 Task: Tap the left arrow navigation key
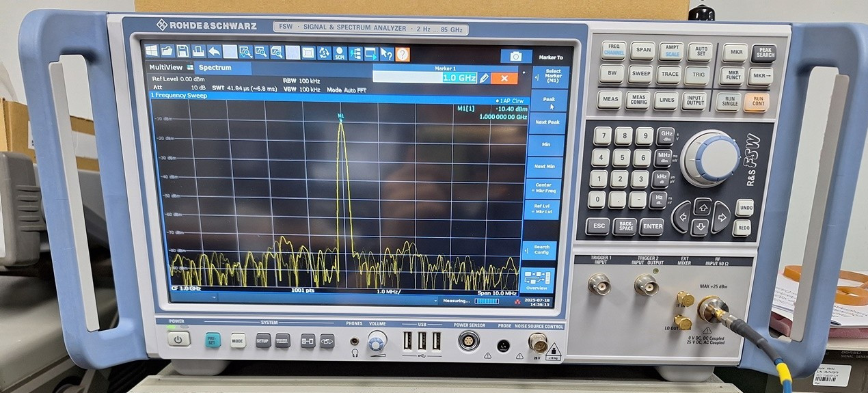coord(681,219)
